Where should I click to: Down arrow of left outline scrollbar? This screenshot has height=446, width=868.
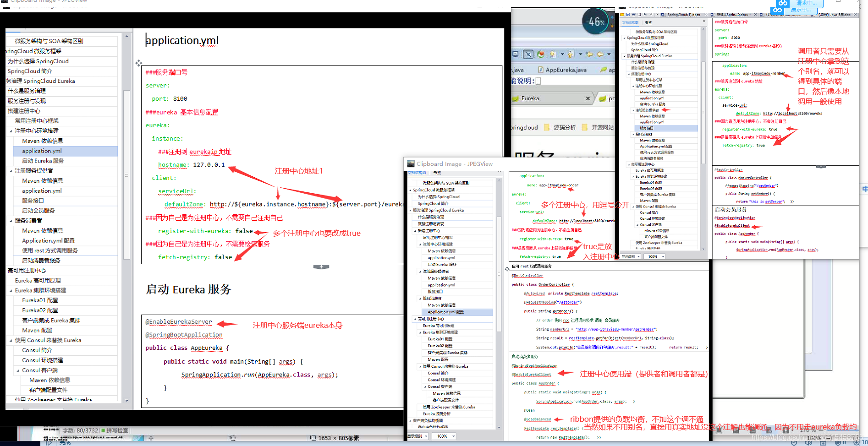click(126, 400)
